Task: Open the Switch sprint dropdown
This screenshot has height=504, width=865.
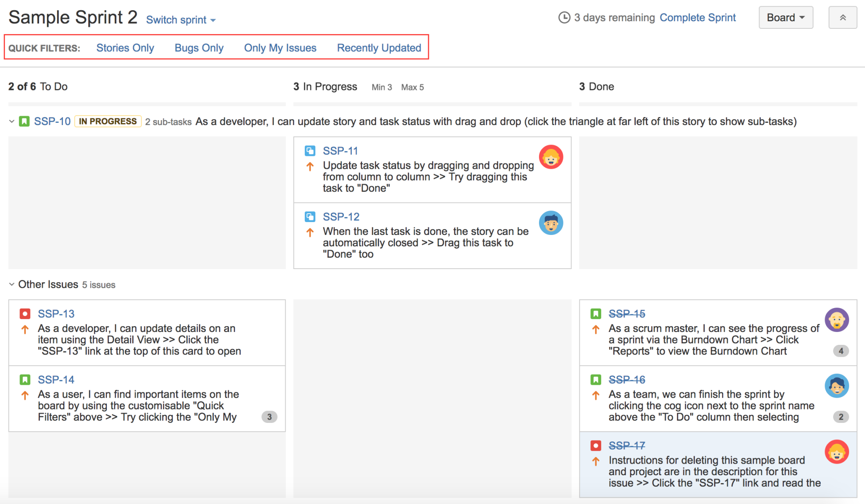Action: click(181, 20)
